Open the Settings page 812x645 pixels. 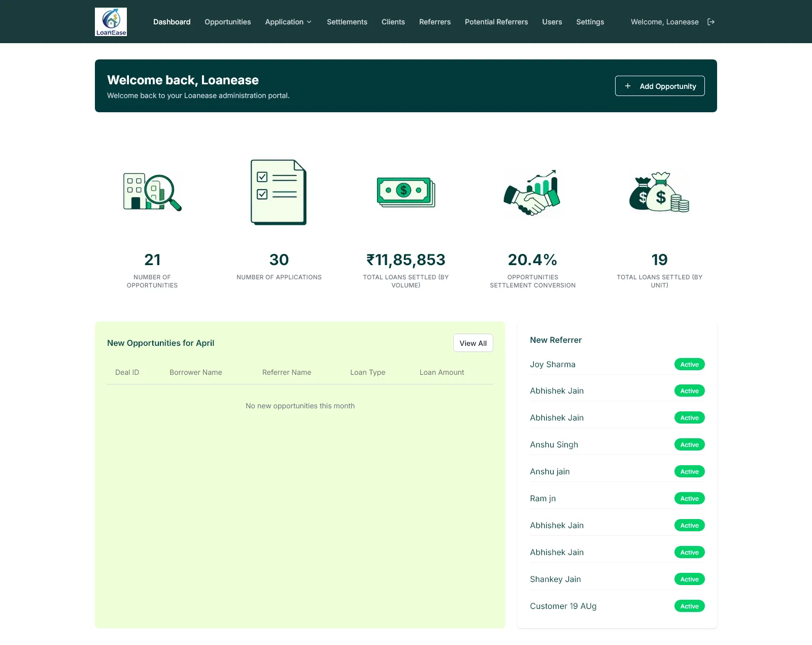click(x=590, y=22)
